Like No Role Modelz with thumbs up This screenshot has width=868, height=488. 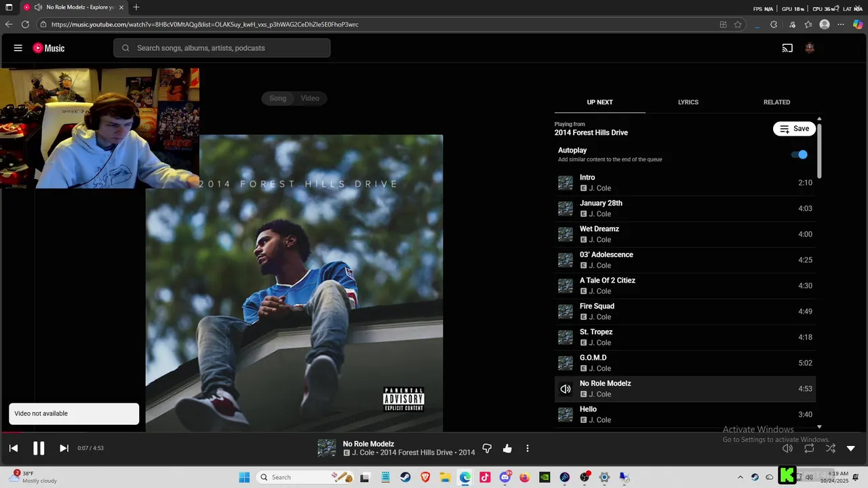click(x=507, y=448)
